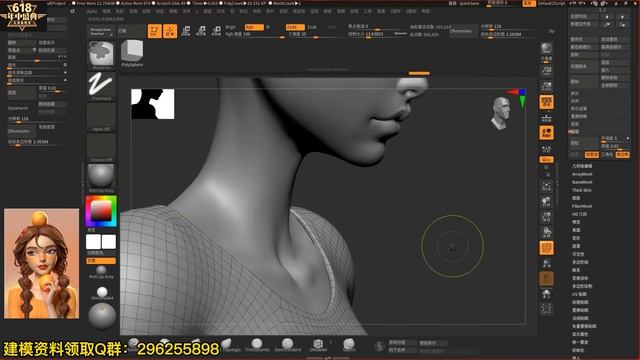Toggle the Zadd button

click(x=295, y=27)
